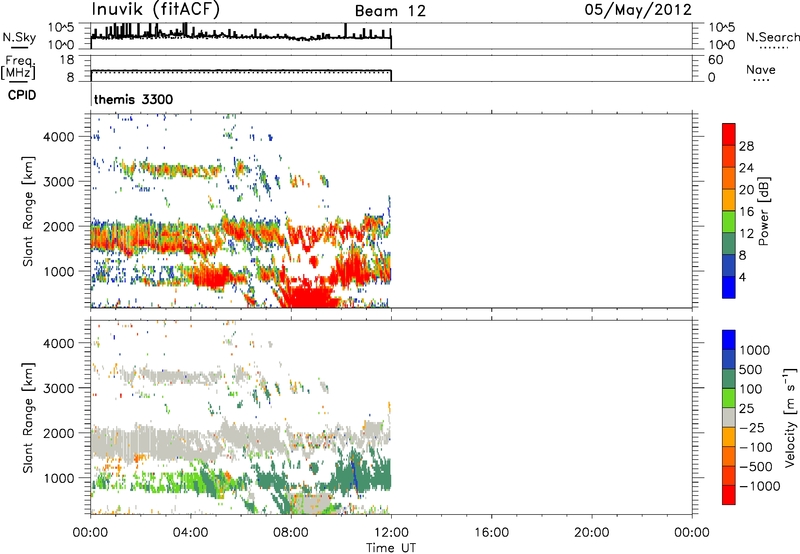Click the "12:00" time axis label
This screenshot has height=554, width=800.
(x=391, y=533)
